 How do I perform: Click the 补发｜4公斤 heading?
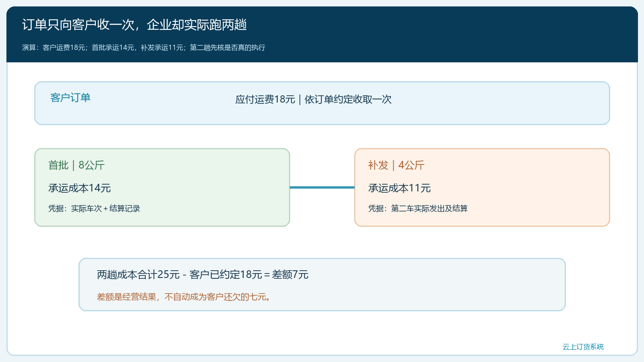396,165
